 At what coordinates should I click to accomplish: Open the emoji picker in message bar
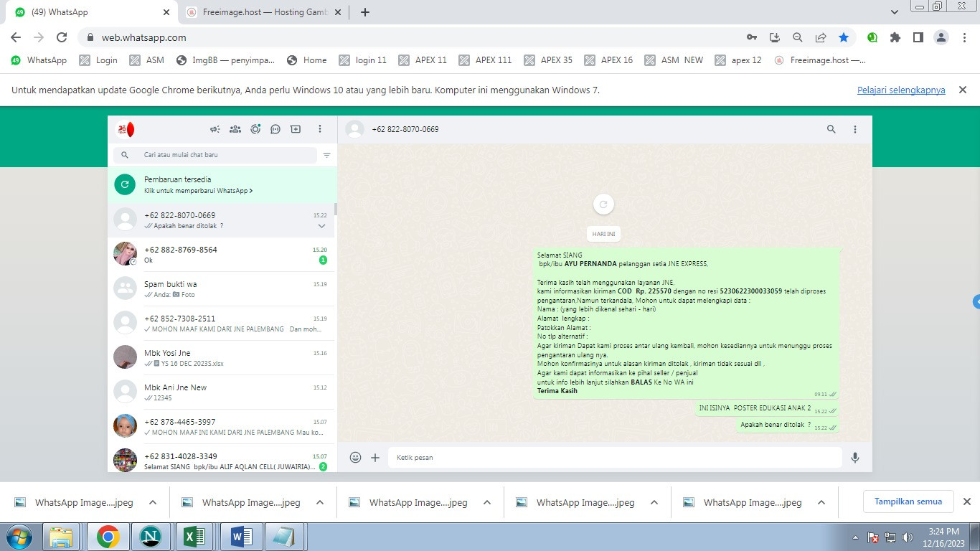pyautogui.click(x=355, y=457)
